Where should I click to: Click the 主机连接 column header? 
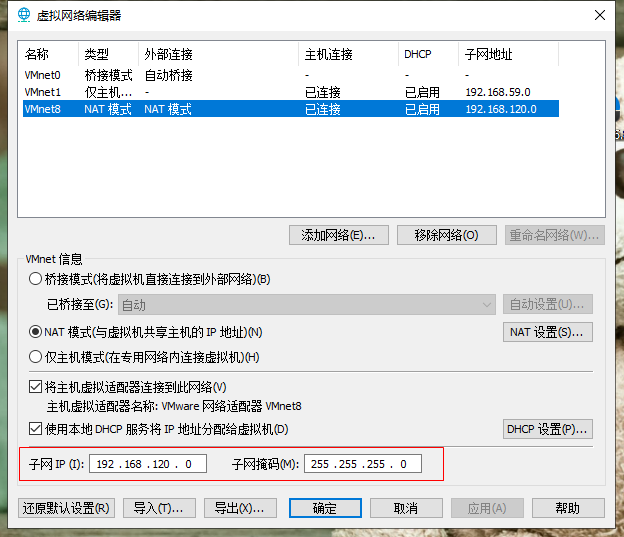pyautogui.click(x=349, y=54)
